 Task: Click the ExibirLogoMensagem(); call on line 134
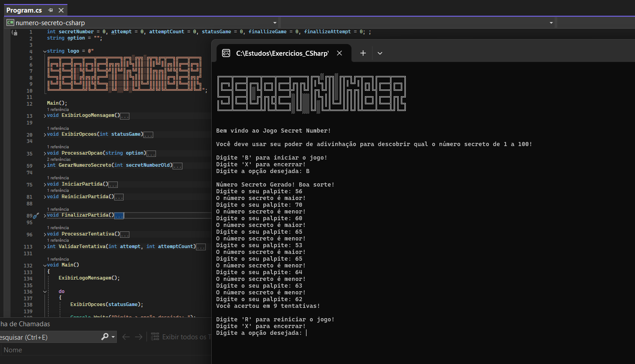pos(89,278)
